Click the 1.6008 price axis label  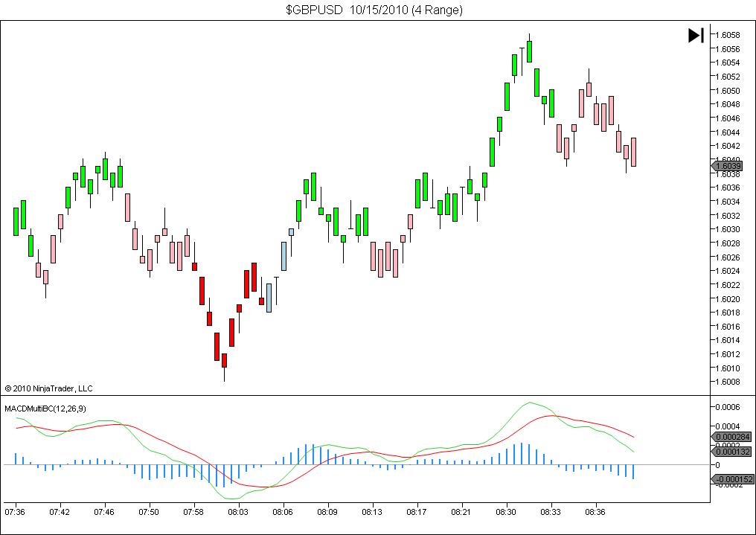click(728, 382)
